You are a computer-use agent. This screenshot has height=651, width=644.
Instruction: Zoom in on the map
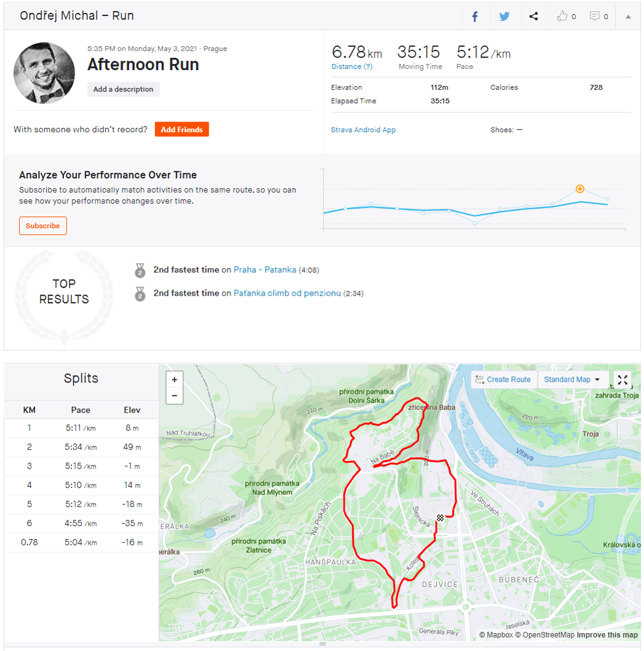coord(175,379)
